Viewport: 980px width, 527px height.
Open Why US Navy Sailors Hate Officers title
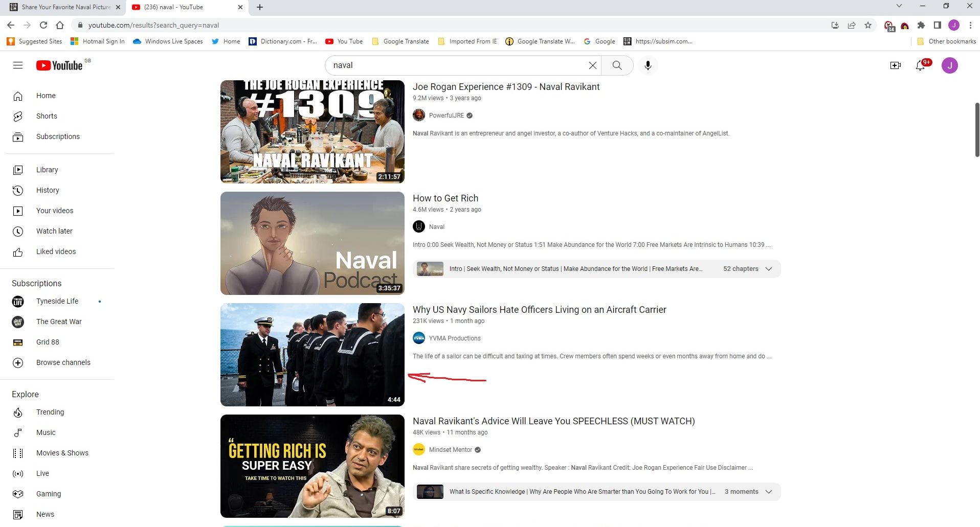click(x=540, y=310)
